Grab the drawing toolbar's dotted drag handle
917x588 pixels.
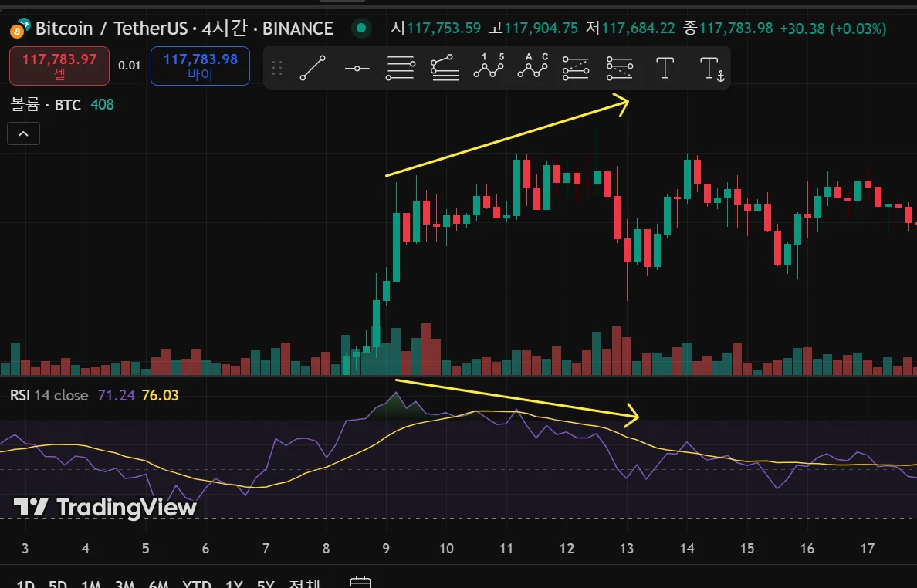coord(277,69)
